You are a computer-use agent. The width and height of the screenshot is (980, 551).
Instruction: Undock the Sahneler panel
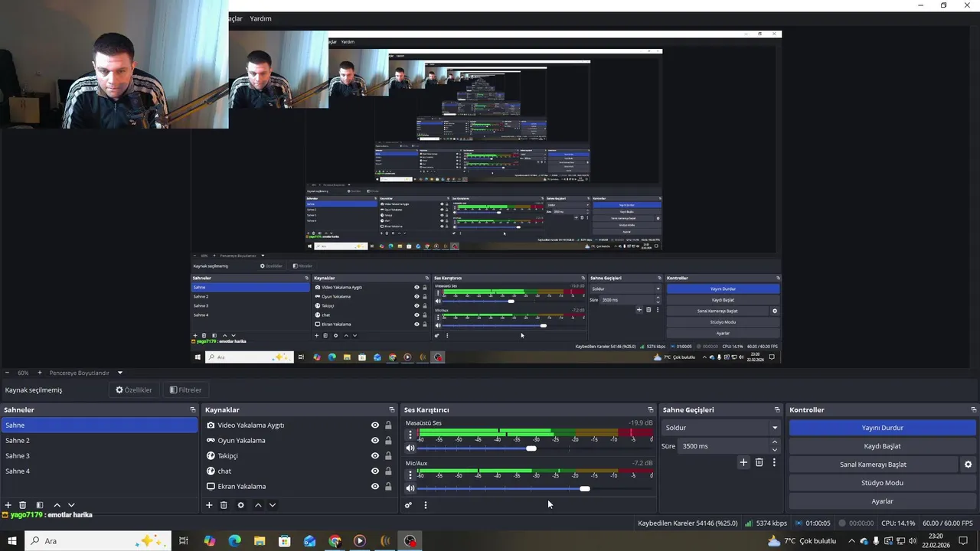(193, 410)
